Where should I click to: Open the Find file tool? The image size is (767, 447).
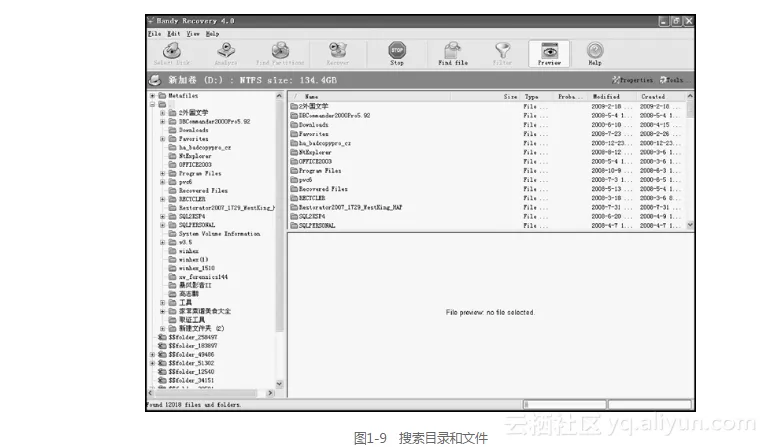pyautogui.click(x=453, y=53)
